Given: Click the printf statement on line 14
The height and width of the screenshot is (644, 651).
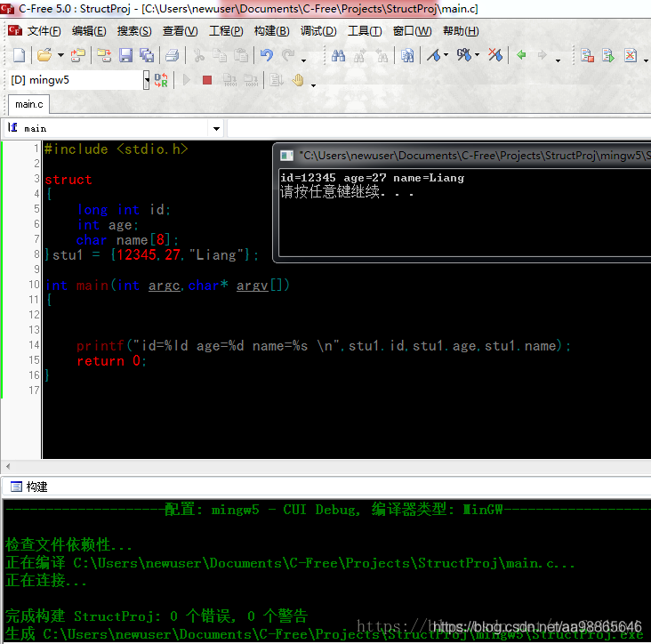Looking at the screenshot, I should (x=324, y=345).
